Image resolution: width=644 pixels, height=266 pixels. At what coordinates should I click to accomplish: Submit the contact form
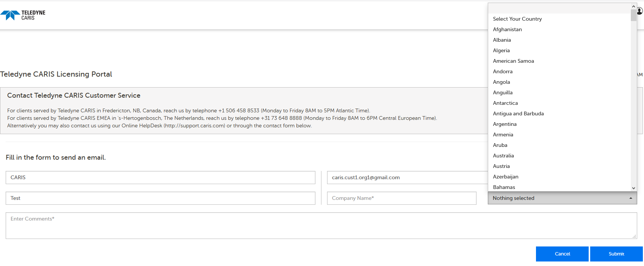617,254
